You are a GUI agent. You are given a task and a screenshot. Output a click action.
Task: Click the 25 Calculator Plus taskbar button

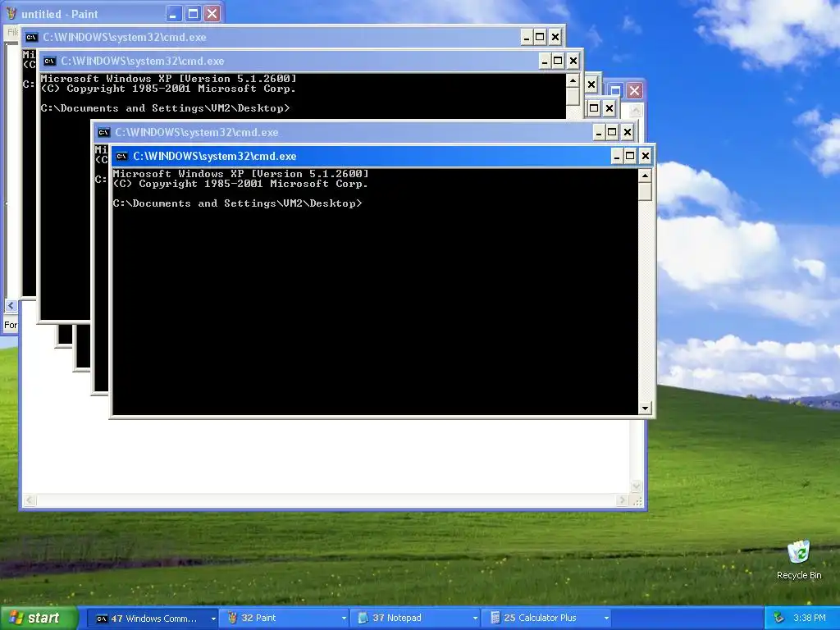point(546,619)
